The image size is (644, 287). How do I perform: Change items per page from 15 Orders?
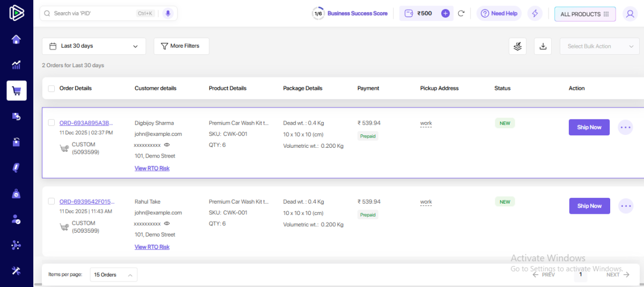coord(113,275)
